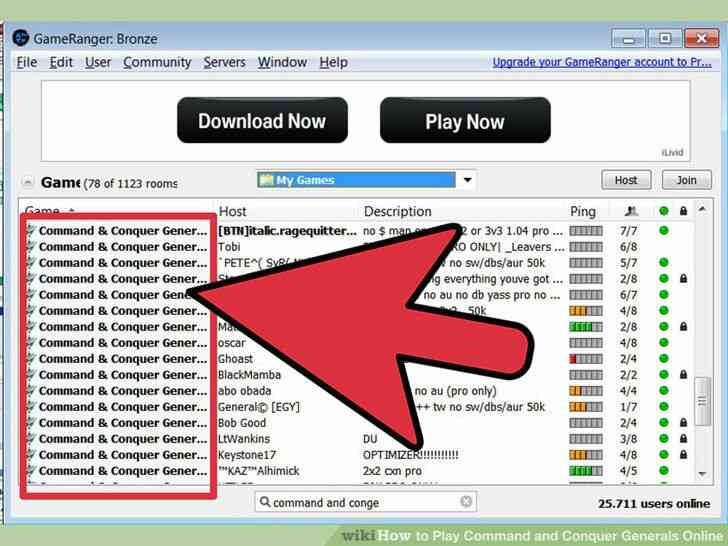Click ping bar in Ghoast row
728x546 pixels.
tap(586, 359)
